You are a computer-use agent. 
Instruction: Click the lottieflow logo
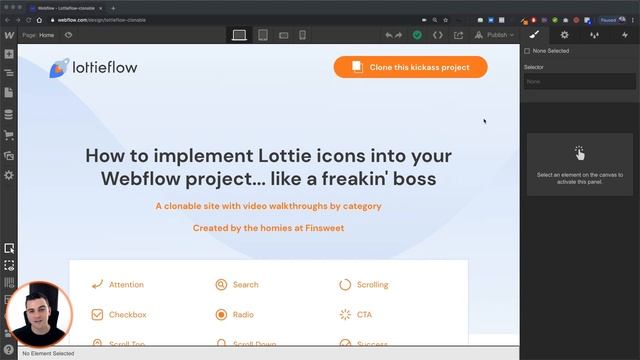click(93, 68)
